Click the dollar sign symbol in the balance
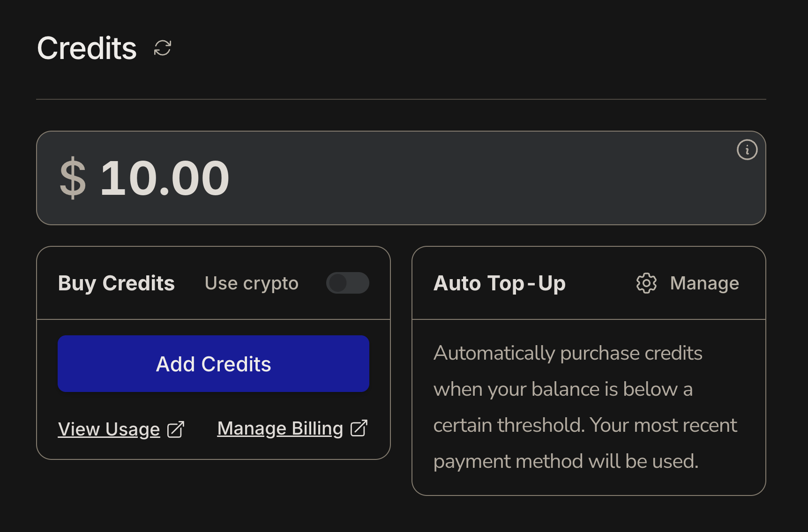 (73, 178)
